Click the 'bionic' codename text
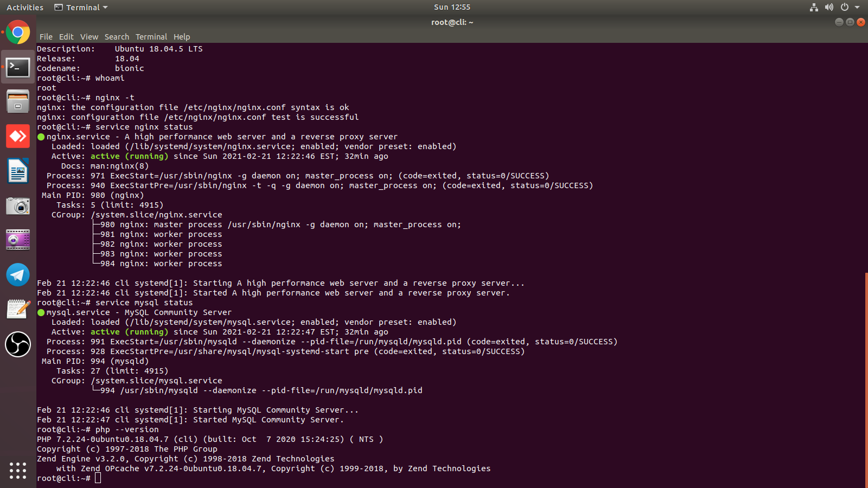The image size is (868, 488). (x=129, y=68)
